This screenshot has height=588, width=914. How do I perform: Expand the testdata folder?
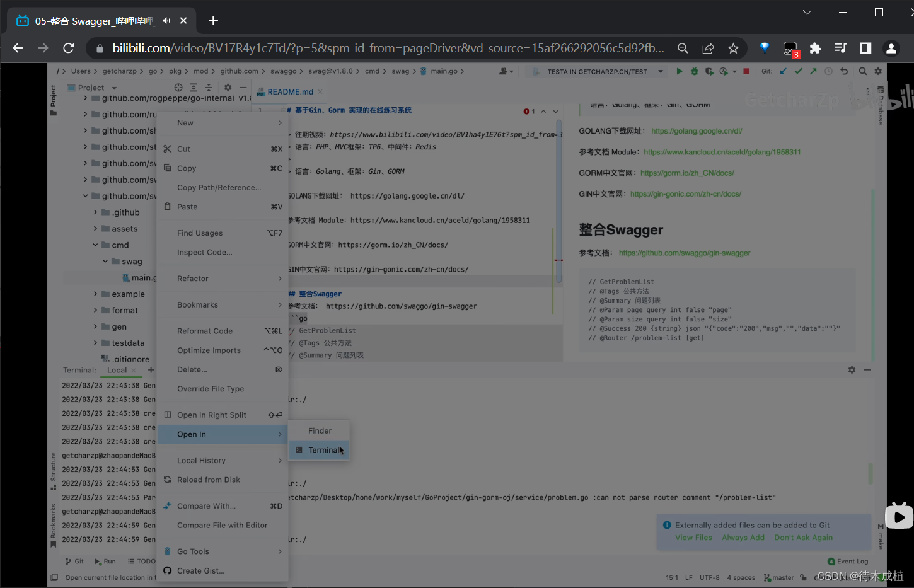tap(95, 343)
